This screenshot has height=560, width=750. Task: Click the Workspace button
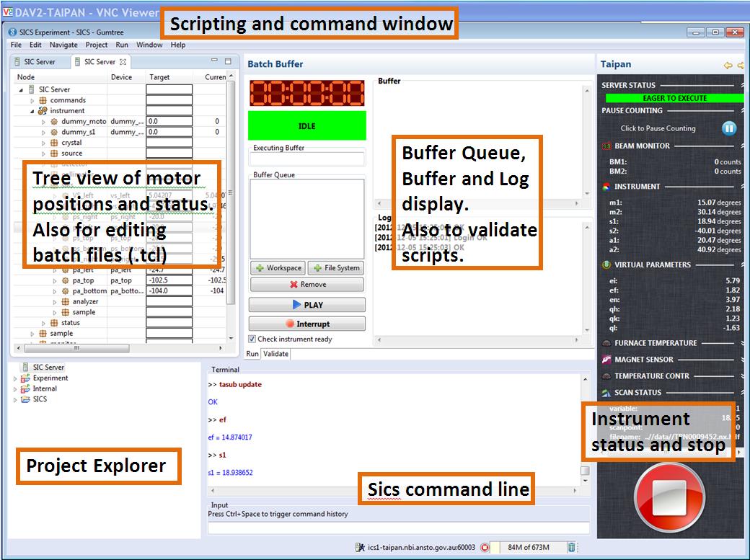(278, 268)
